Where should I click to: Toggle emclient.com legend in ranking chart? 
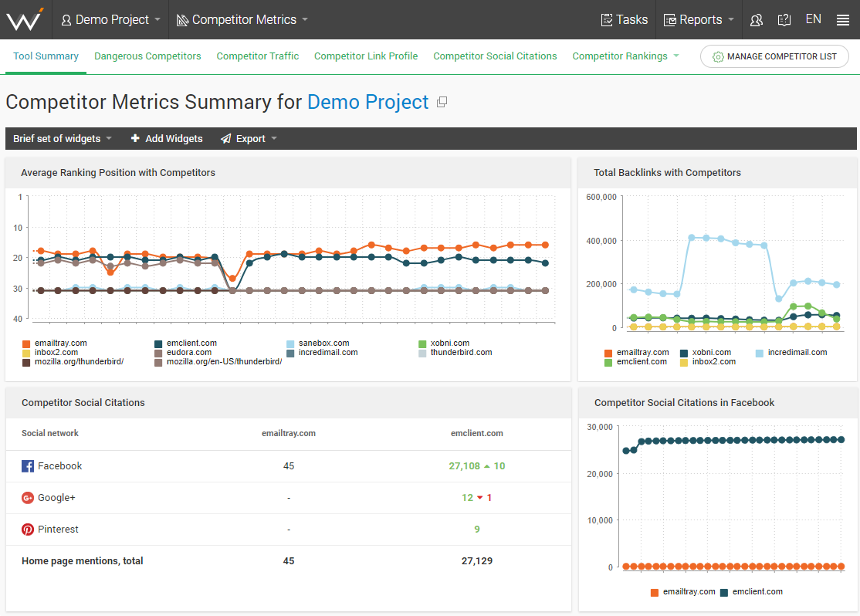click(x=186, y=344)
